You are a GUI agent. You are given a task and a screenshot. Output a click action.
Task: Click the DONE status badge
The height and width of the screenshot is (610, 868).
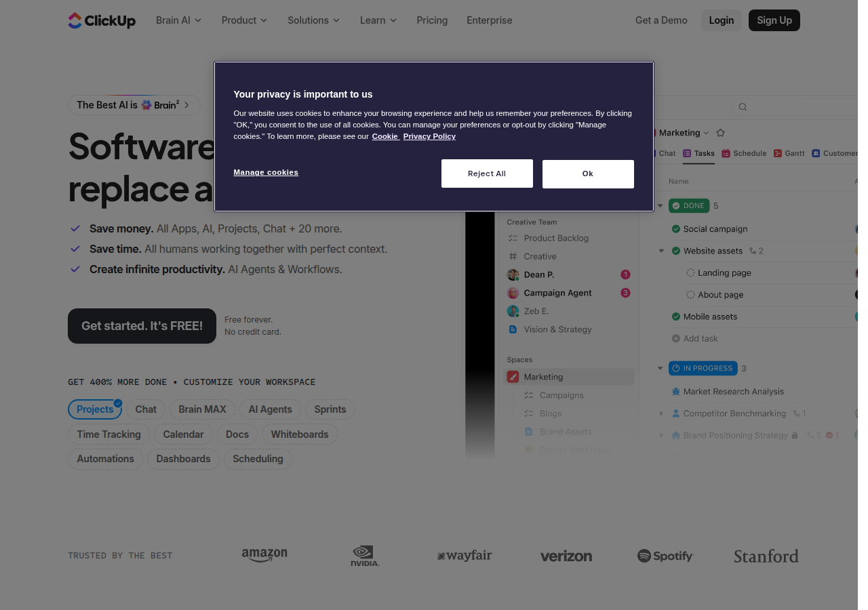[689, 205]
